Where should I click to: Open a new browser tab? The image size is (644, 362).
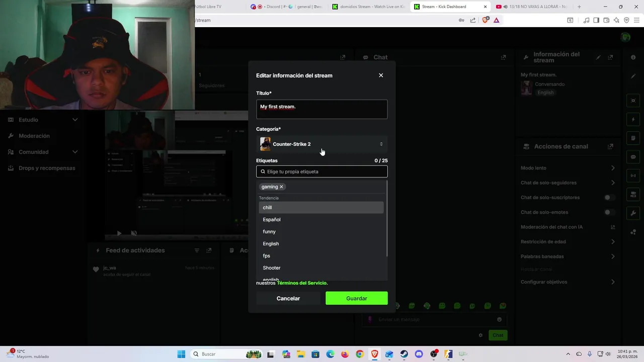click(x=579, y=7)
